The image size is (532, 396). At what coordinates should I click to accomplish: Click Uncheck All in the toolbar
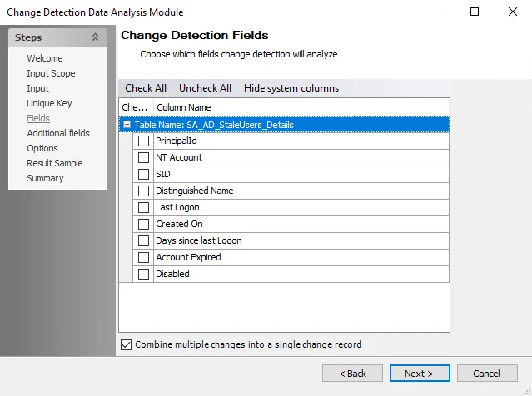[205, 88]
